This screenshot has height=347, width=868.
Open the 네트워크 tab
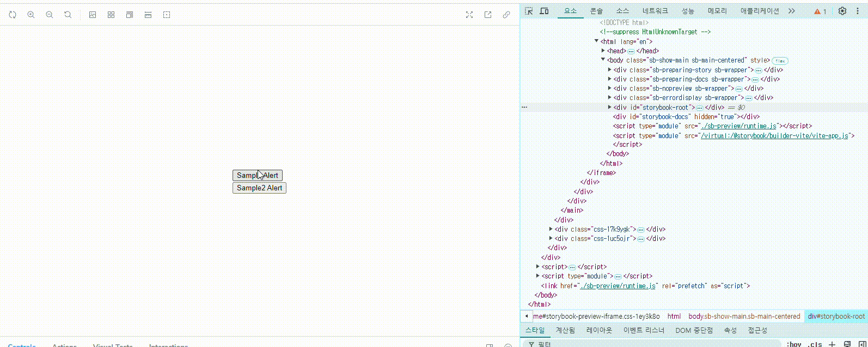pyautogui.click(x=655, y=11)
